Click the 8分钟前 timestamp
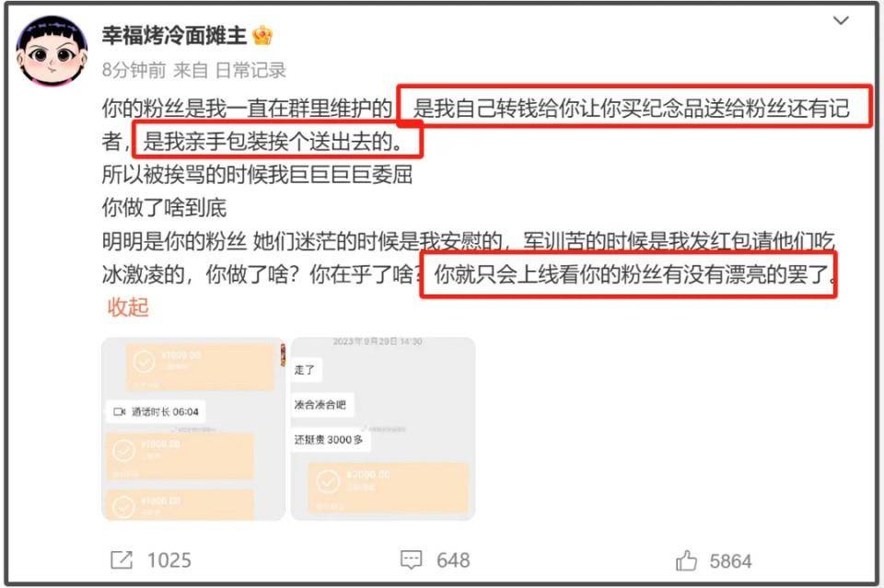The height and width of the screenshot is (588, 884). [134, 71]
